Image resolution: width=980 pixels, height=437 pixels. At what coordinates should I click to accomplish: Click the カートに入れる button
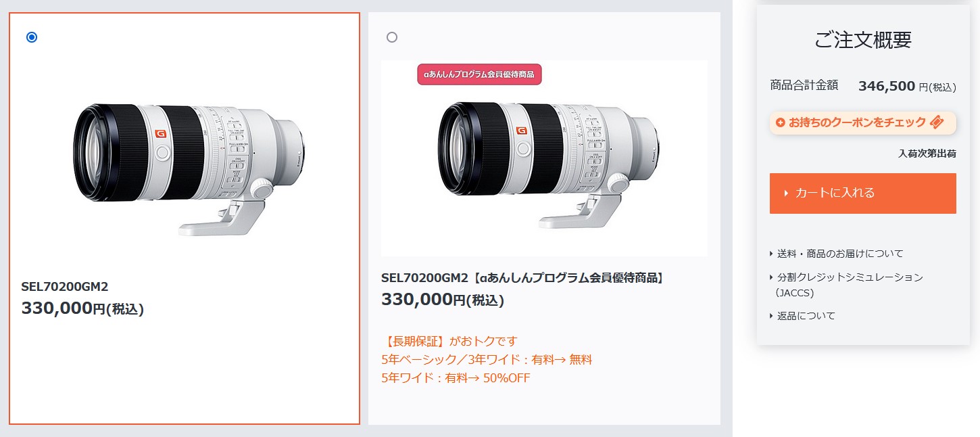(862, 193)
